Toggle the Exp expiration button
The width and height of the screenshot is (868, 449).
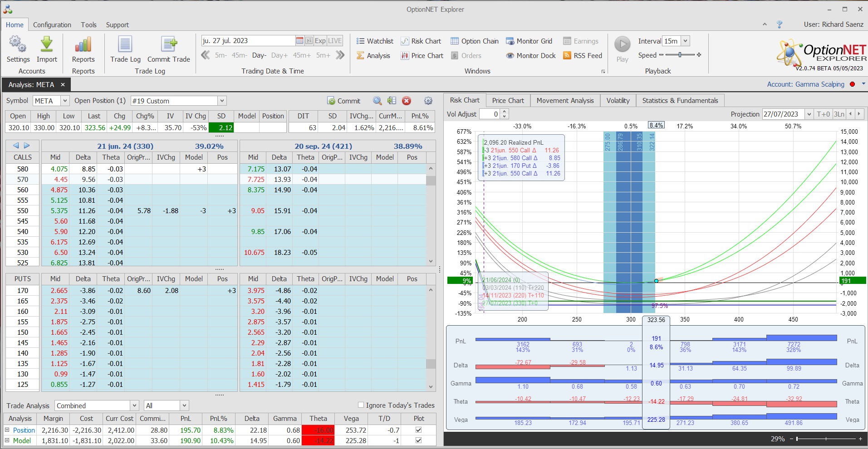320,41
